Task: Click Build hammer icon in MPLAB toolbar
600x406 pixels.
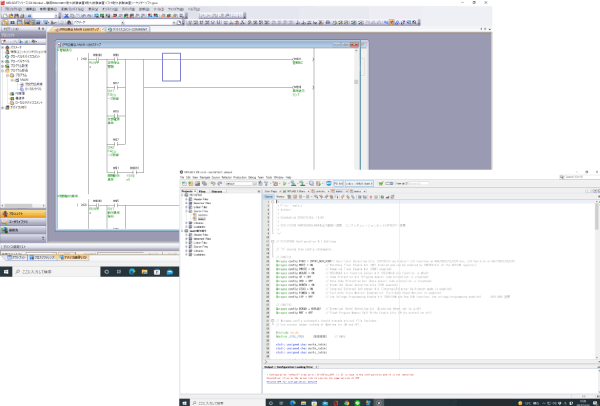Action: click(266, 184)
